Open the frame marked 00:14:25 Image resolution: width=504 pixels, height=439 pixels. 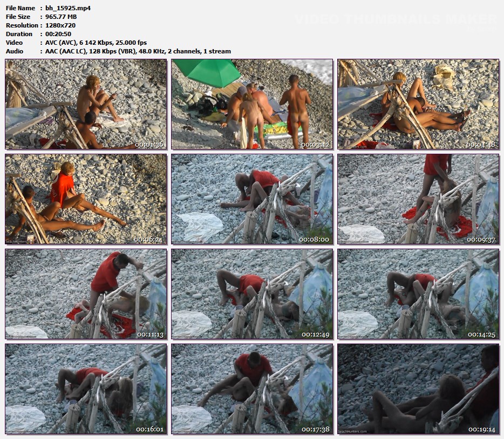[418, 294]
